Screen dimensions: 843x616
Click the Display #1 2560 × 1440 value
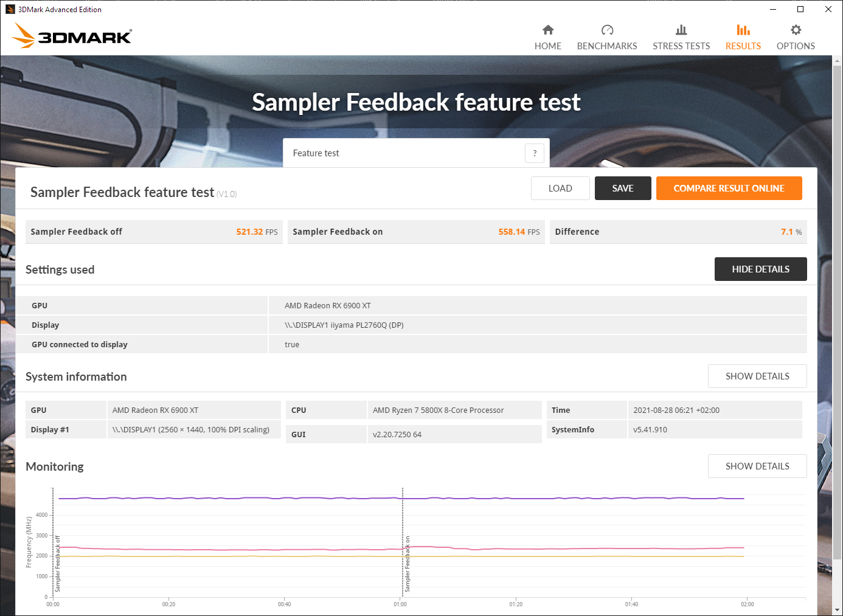click(191, 430)
